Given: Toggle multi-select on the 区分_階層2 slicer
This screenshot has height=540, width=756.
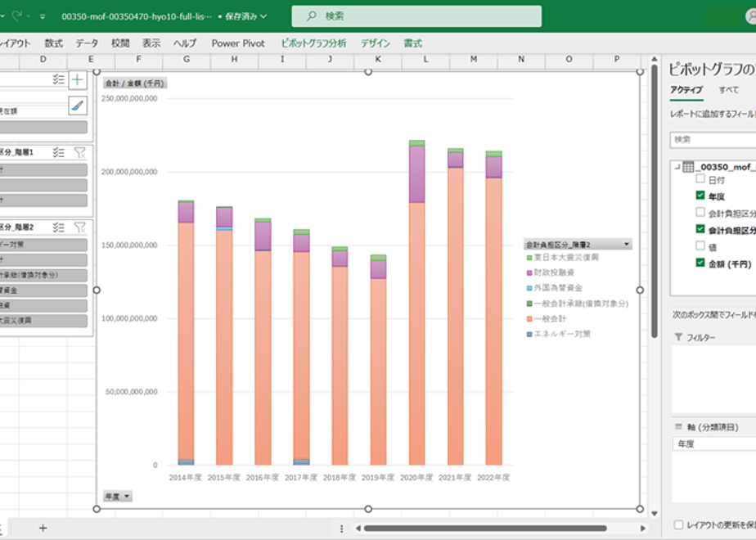Looking at the screenshot, I should 58,227.
